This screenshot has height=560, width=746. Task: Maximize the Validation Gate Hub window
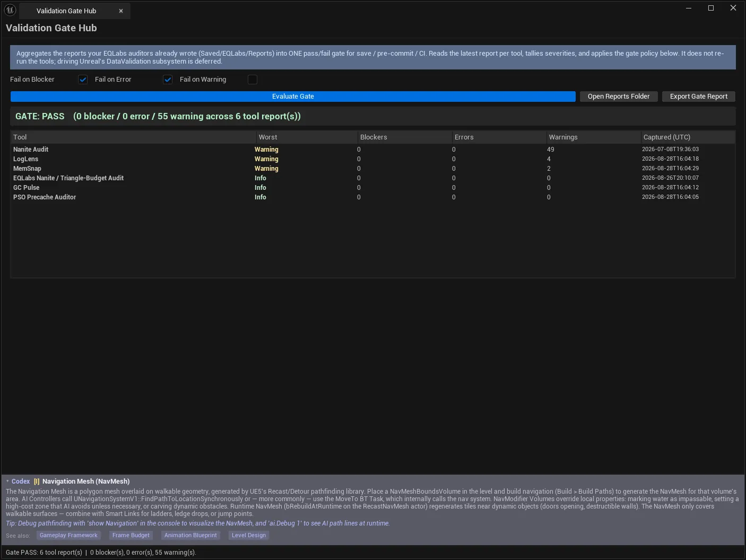(x=711, y=8)
